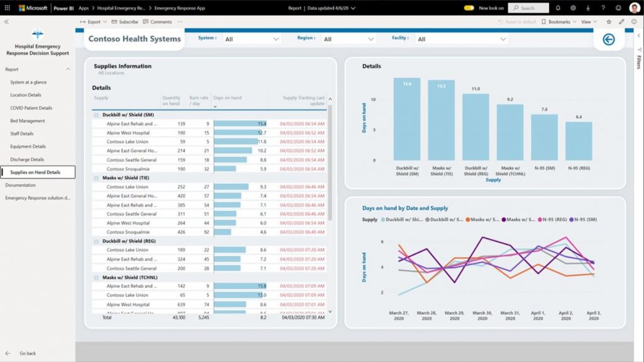Sort by the Days on hand column header
This screenshot has height=362, width=644.
point(228,97)
